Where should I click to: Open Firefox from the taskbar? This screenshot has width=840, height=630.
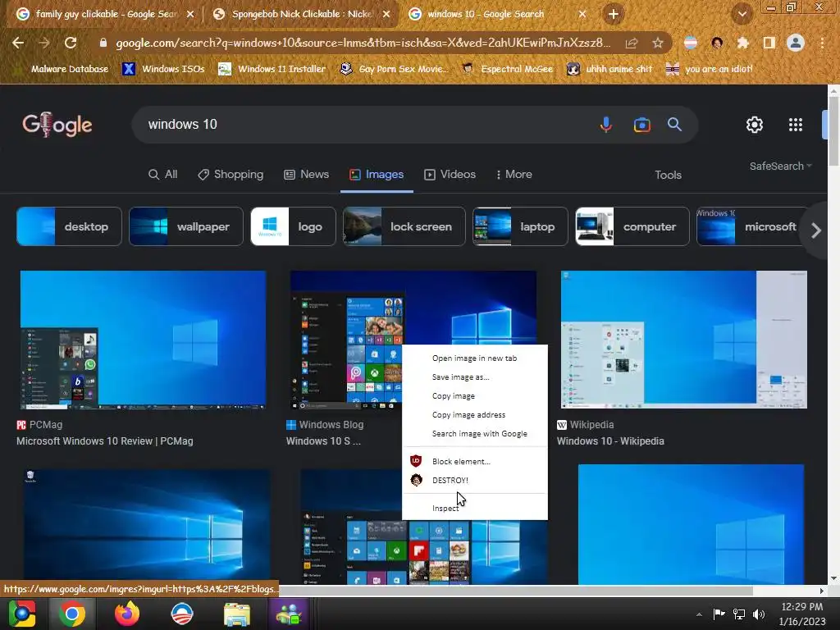pyautogui.click(x=127, y=614)
